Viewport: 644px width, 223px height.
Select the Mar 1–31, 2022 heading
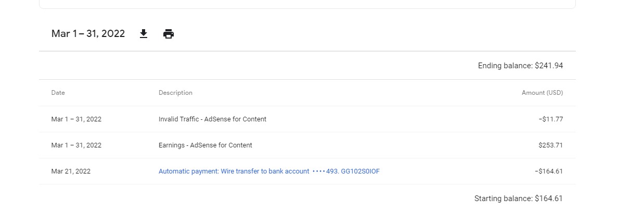(x=88, y=34)
